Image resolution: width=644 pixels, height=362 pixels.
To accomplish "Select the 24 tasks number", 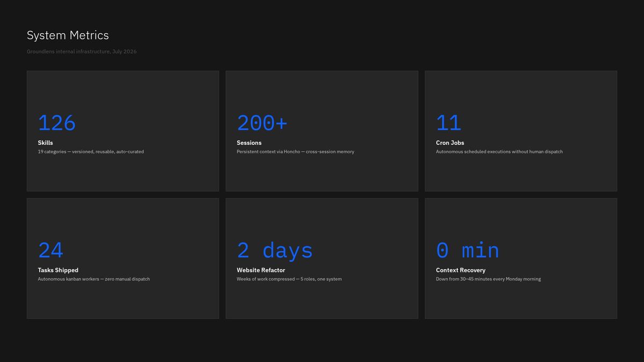I will pyautogui.click(x=50, y=250).
